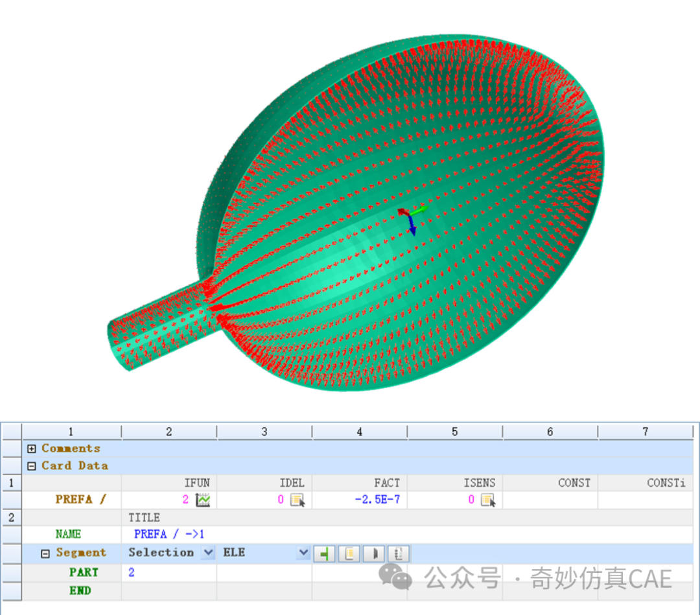Edit the ISENS value 0
The height and width of the screenshot is (615, 700).
471,500
